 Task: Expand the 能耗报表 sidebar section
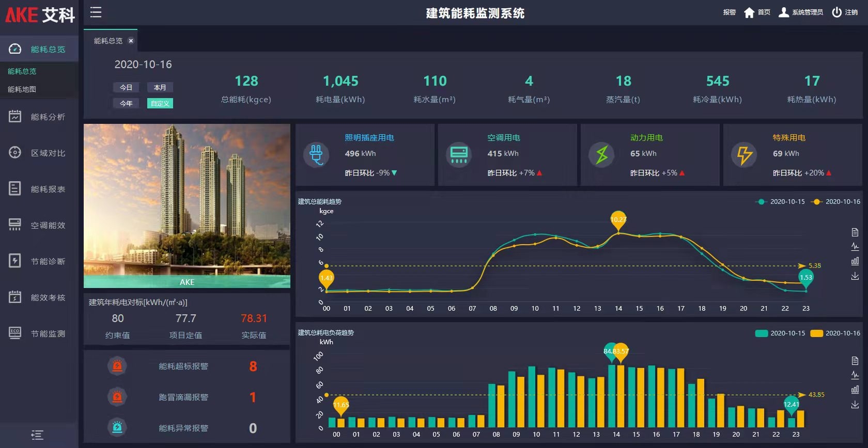pyautogui.click(x=39, y=189)
